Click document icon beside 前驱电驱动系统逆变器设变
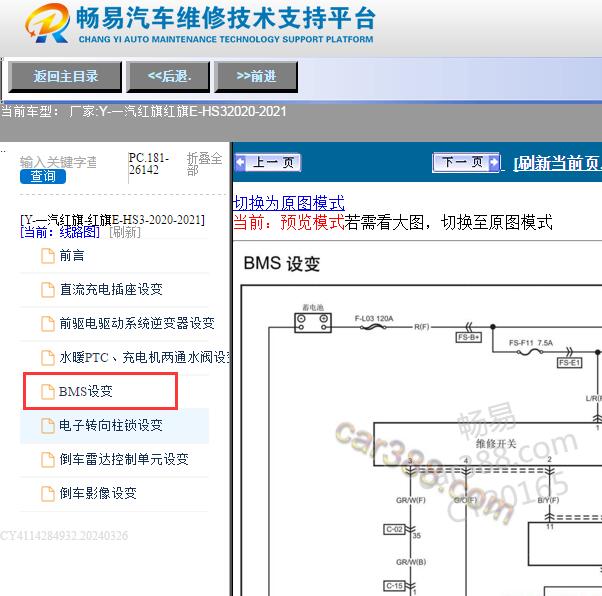Screen dimensions: 602x596 48,323
